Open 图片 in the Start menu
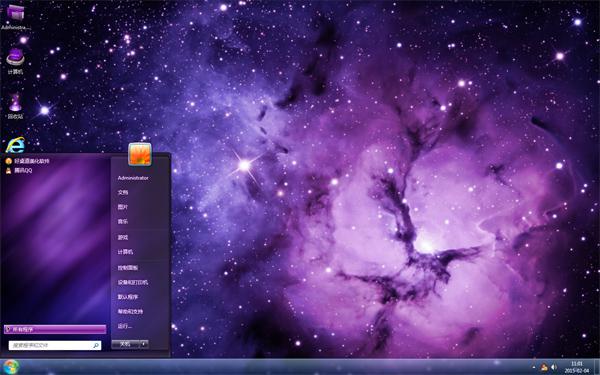This screenshot has height=375, width=600. 123,207
